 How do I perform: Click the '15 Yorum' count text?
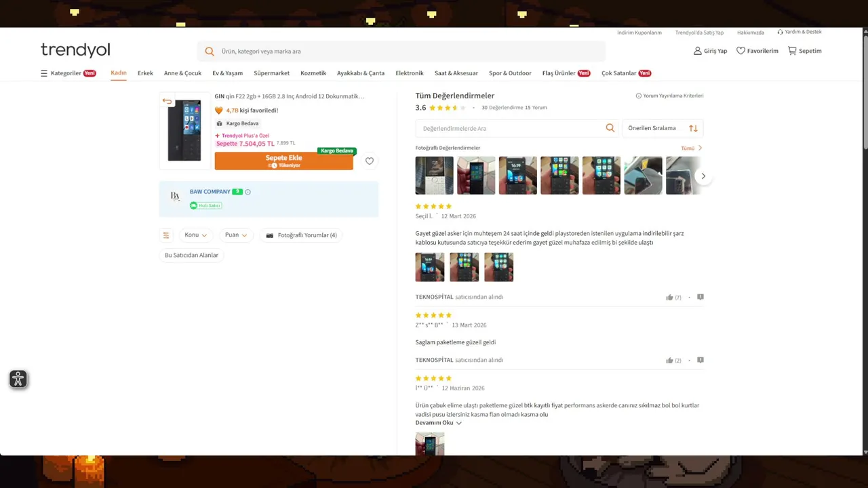[x=536, y=108]
